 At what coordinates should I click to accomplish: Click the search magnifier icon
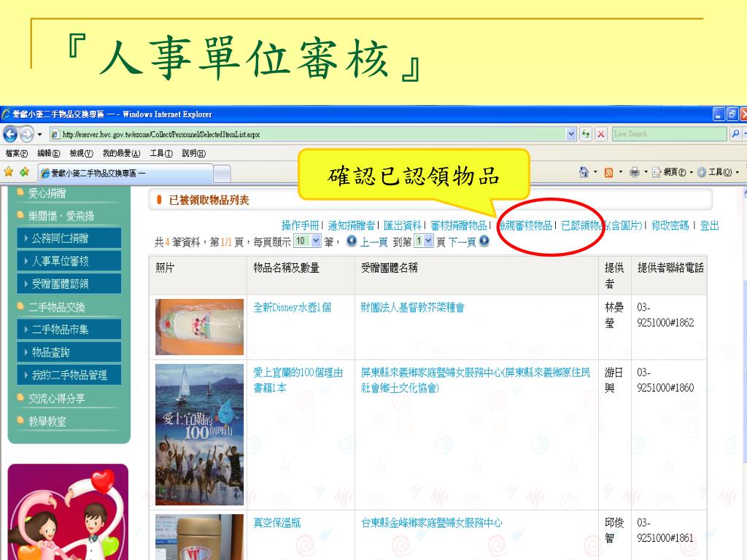[735, 134]
